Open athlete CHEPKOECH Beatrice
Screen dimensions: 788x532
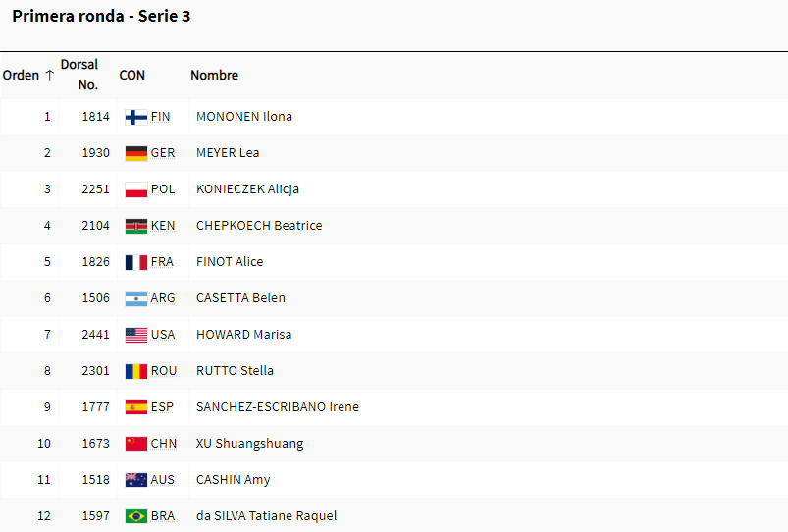tap(259, 226)
